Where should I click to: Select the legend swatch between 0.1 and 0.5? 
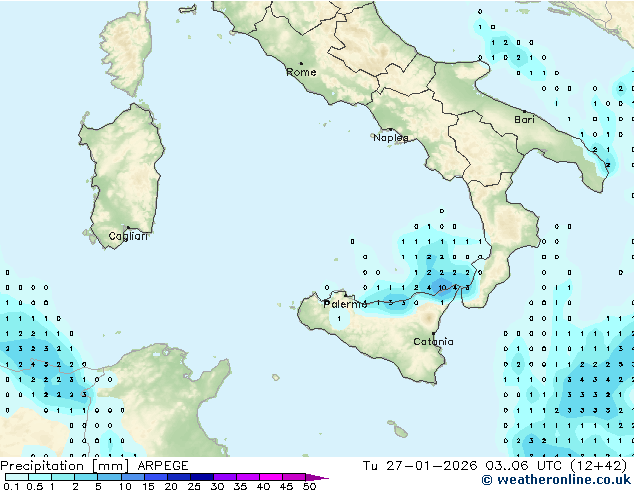[17, 477]
